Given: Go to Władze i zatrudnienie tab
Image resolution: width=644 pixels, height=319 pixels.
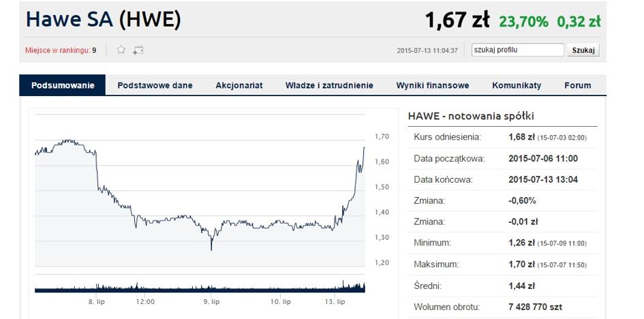Looking at the screenshot, I should [329, 85].
